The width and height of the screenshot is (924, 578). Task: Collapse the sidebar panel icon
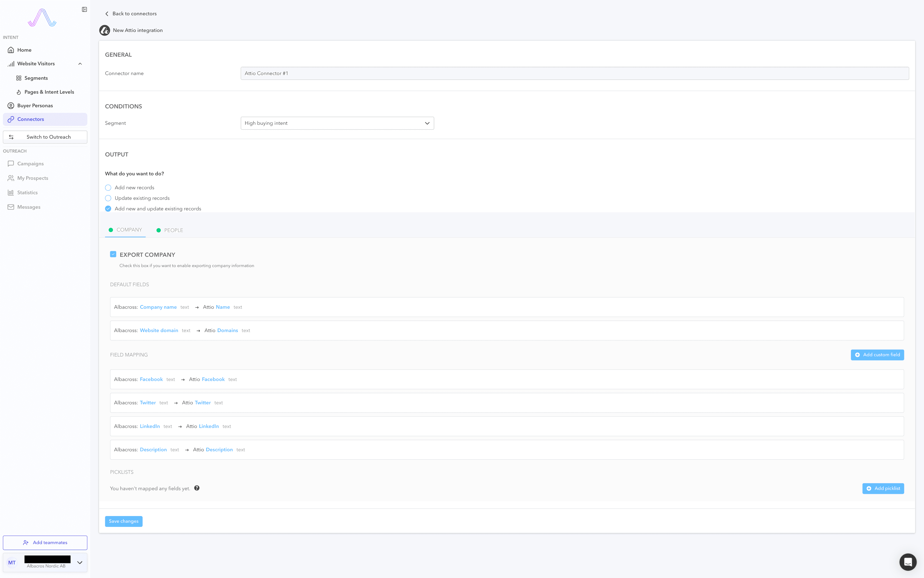click(84, 9)
